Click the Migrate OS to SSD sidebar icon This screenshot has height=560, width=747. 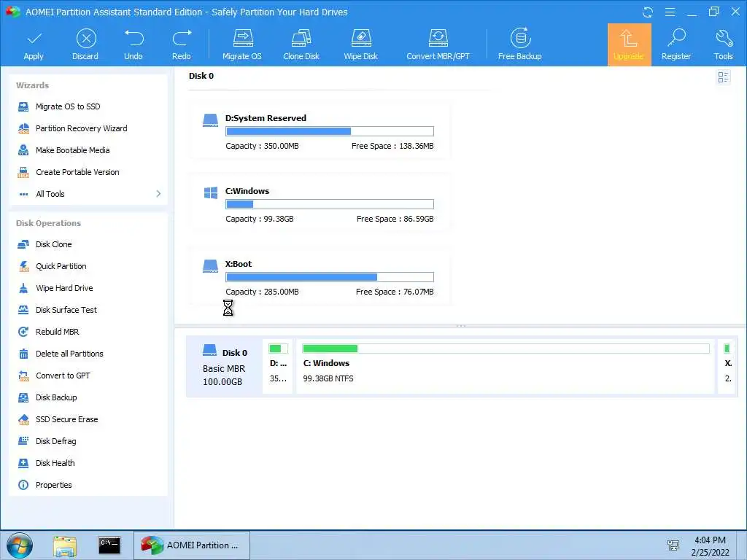23,106
